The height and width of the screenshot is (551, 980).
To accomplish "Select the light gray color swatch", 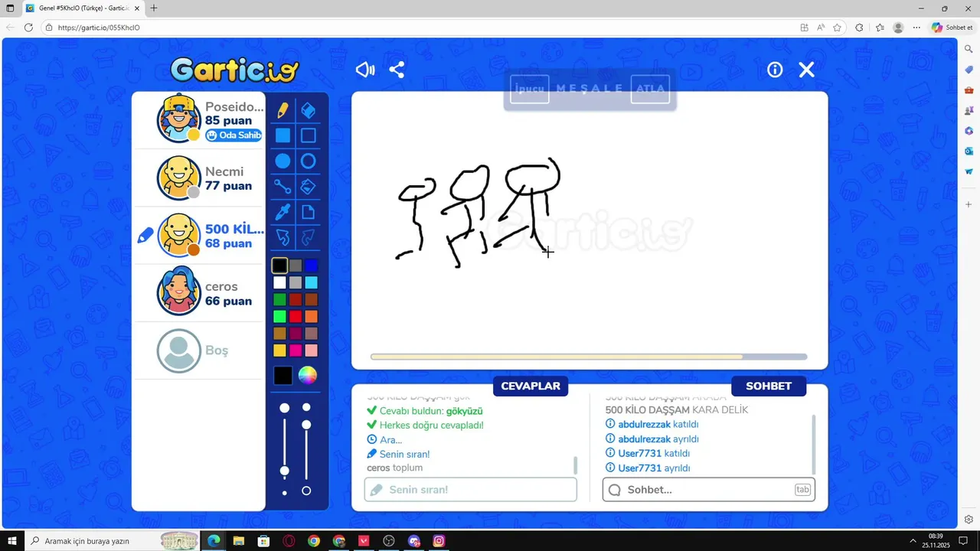I will tap(296, 282).
